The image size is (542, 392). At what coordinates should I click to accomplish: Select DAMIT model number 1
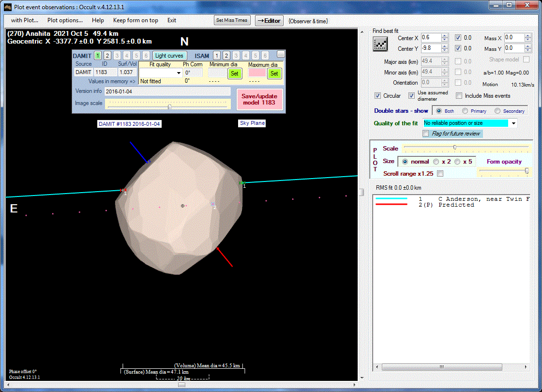point(98,56)
